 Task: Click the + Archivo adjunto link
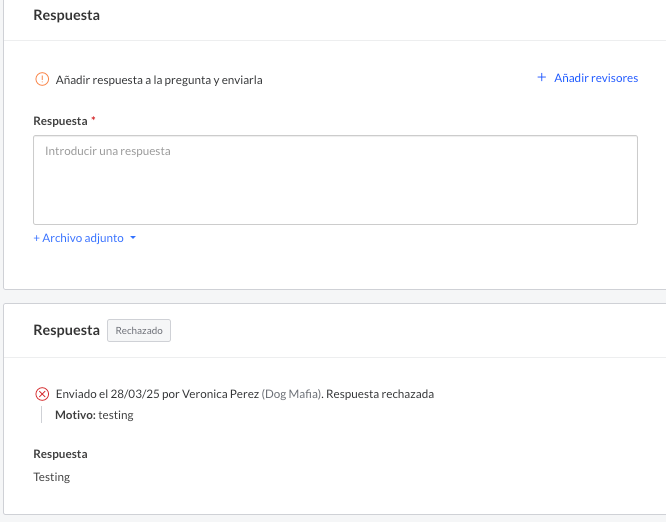(78, 239)
